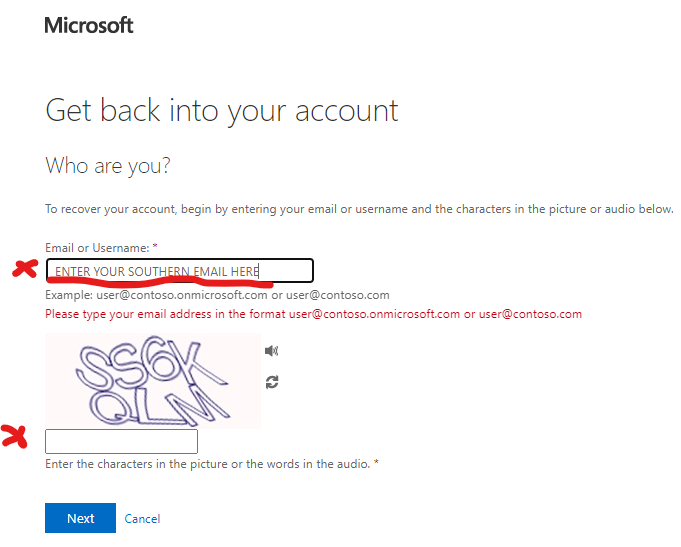Focus the captcha characters text box
Screen dimensions: 681x547
(x=121, y=441)
